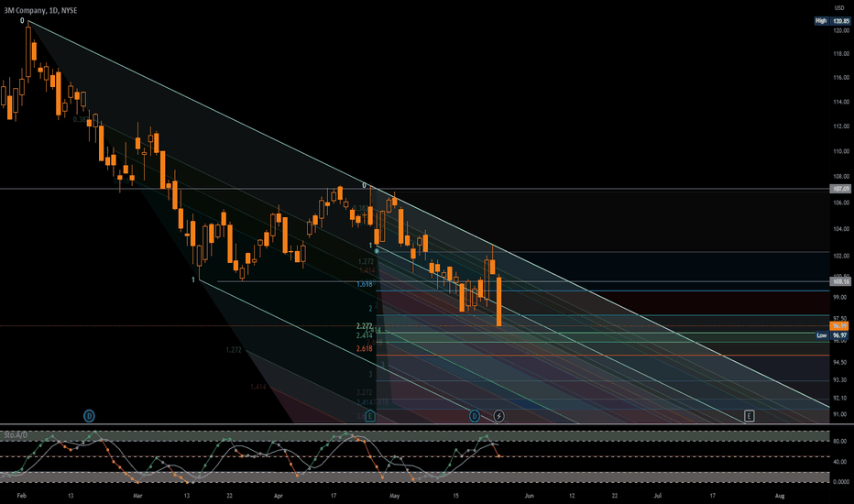Viewport: 854px width, 504px height.
Task: Click the 99.00 price axis value
Action: point(841,298)
